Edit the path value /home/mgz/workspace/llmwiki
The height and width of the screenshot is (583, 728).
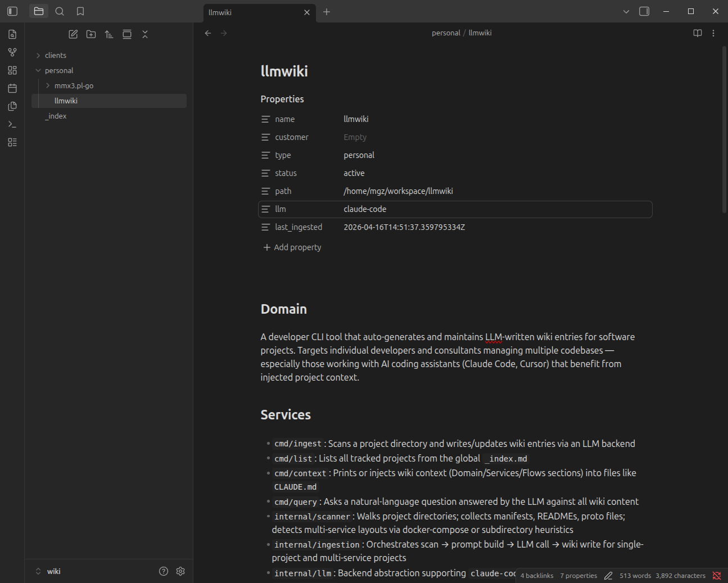[x=496, y=191]
